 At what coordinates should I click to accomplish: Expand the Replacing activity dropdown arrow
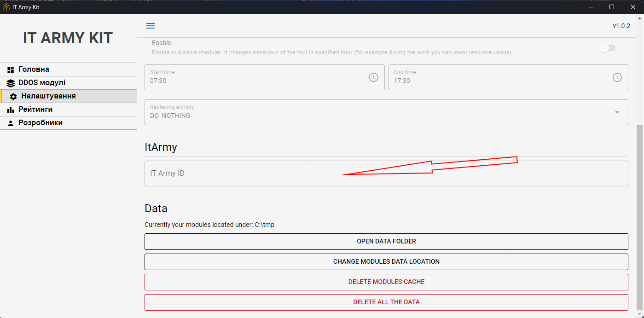pyautogui.click(x=617, y=112)
